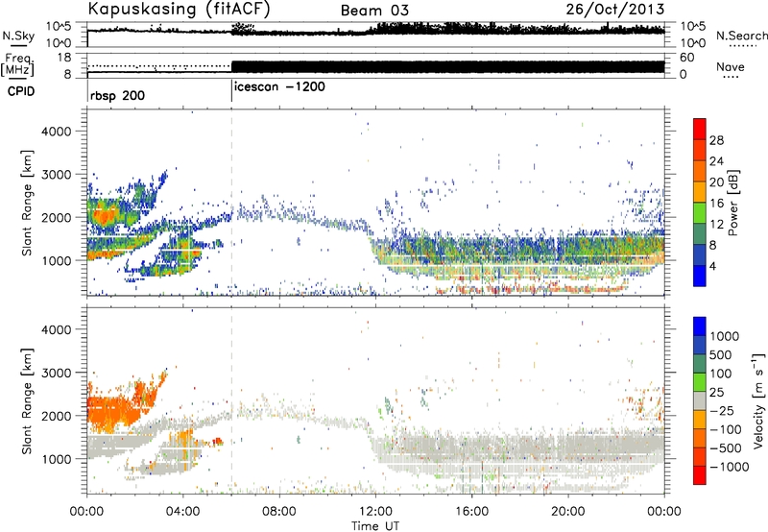
Task: Click the 'CPID' row label
Action: (21, 91)
